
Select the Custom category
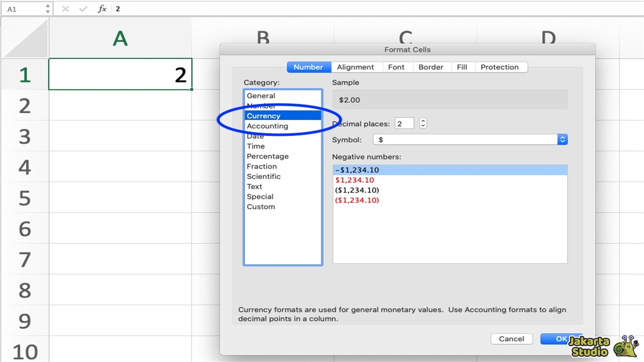[x=261, y=207]
